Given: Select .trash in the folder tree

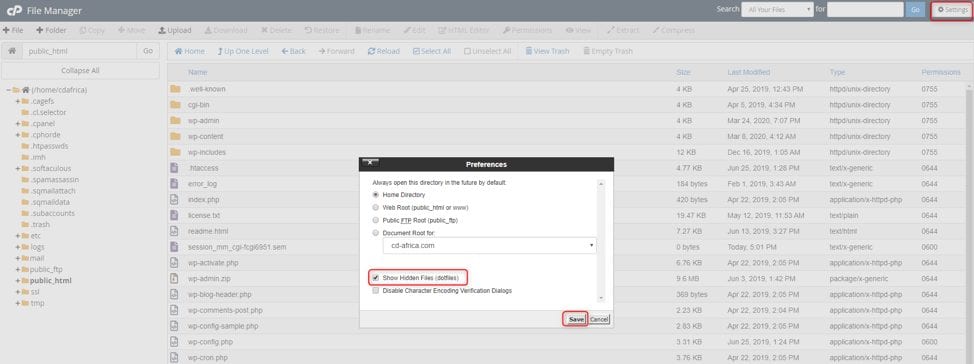Looking at the screenshot, I should click(x=40, y=225).
